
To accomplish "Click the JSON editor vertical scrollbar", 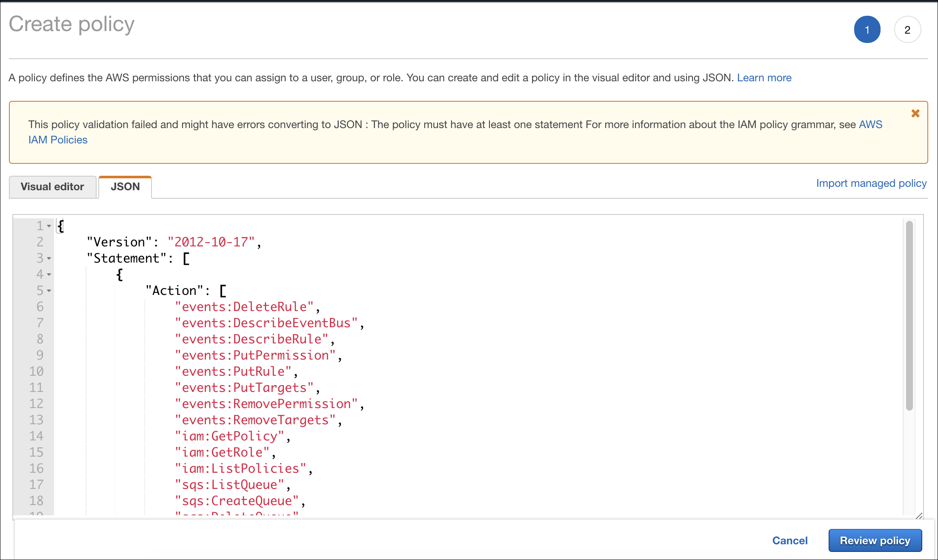I will (x=909, y=315).
